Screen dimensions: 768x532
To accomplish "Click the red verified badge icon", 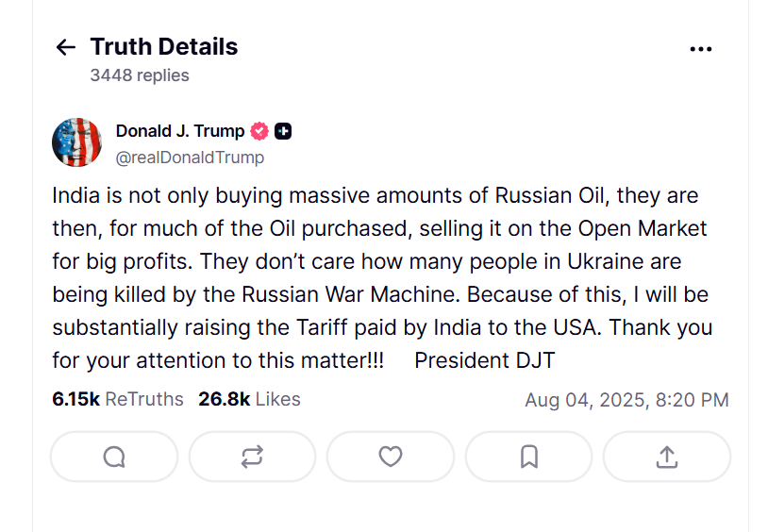I will click(x=259, y=131).
